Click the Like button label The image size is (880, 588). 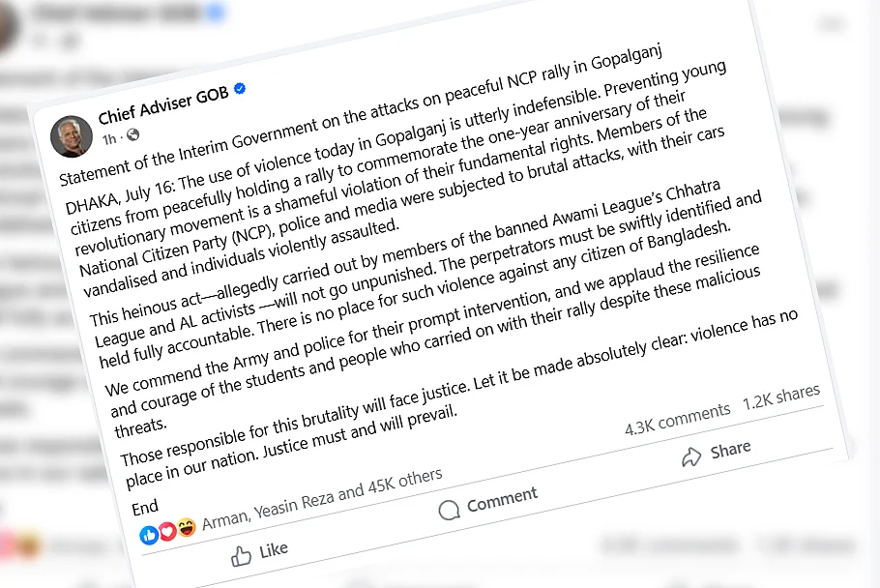pyautogui.click(x=274, y=550)
